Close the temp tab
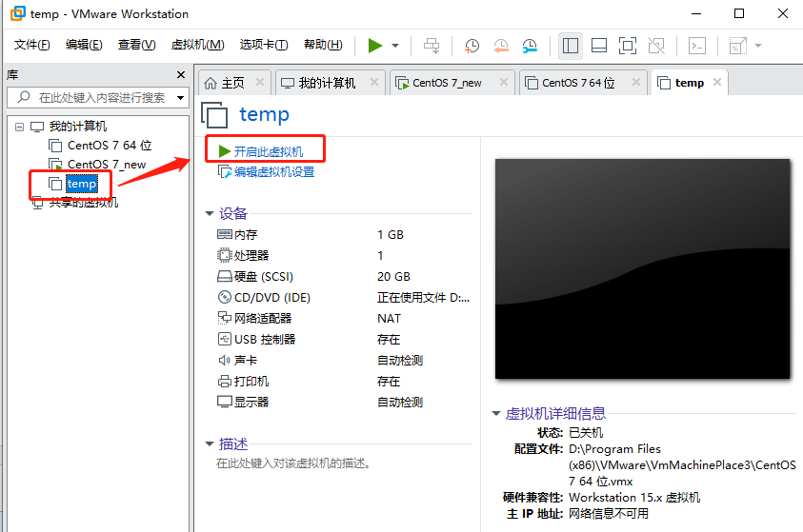The image size is (803, 532). (x=717, y=82)
